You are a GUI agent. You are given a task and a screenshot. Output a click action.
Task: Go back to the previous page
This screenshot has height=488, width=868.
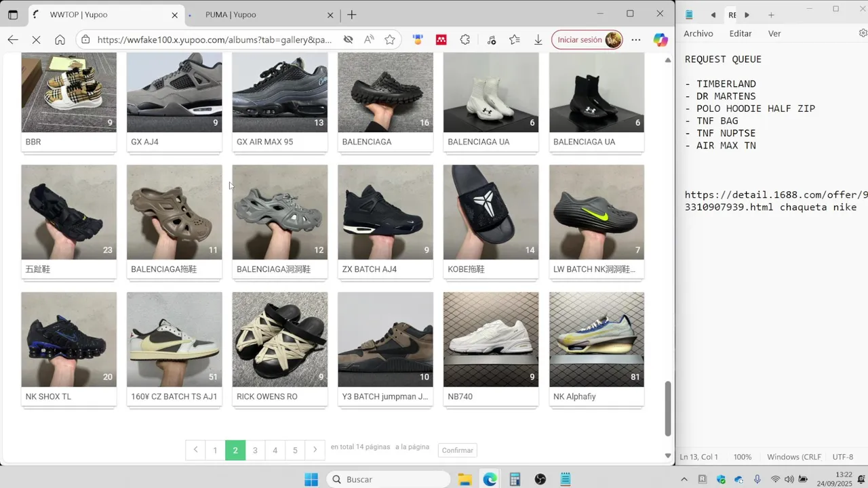coord(13,40)
